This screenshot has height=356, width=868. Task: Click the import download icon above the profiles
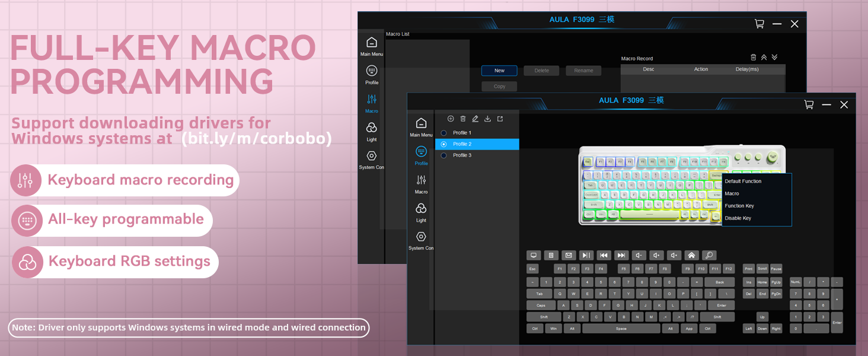(487, 119)
